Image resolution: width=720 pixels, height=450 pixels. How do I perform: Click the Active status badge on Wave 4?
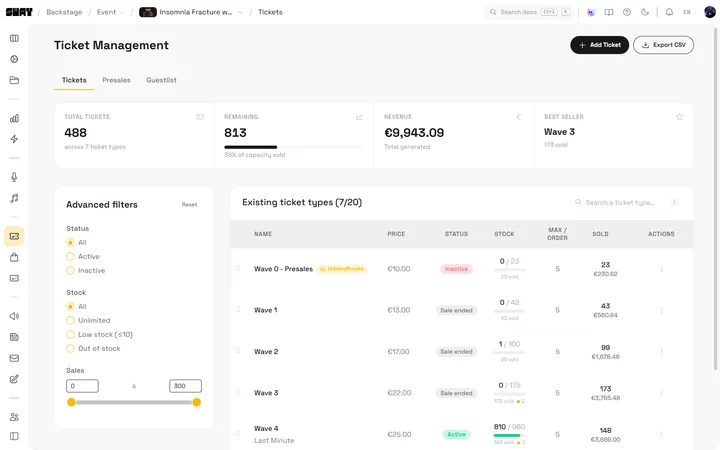pyautogui.click(x=456, y=434)
